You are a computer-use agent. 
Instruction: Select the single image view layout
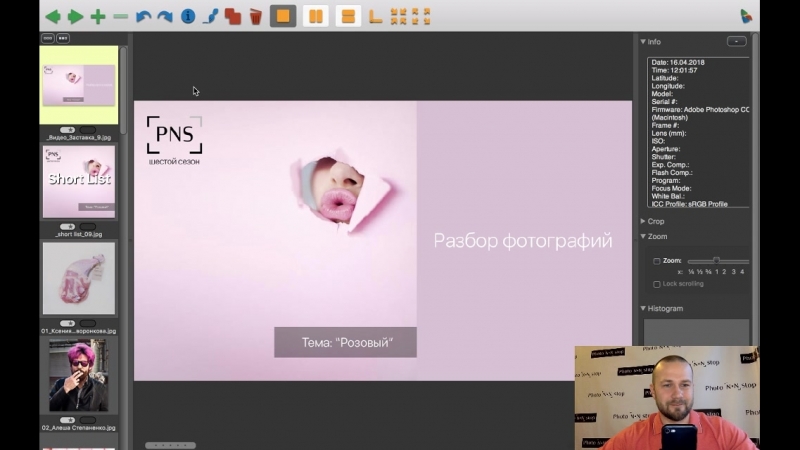coord(283,16)
